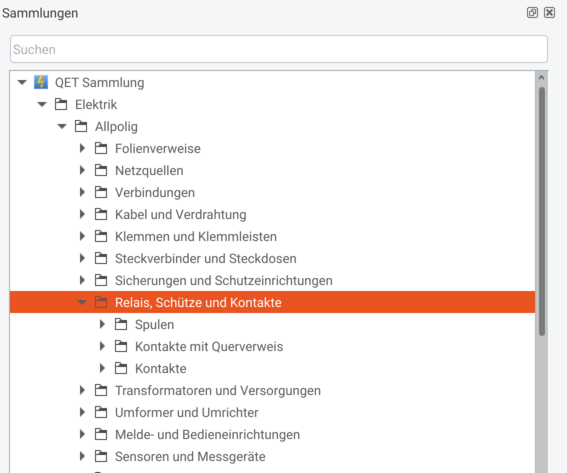This screenshot has width=567, height=473.
Task: Close the Sammlungen panel
Action: [x=549, y=13]
